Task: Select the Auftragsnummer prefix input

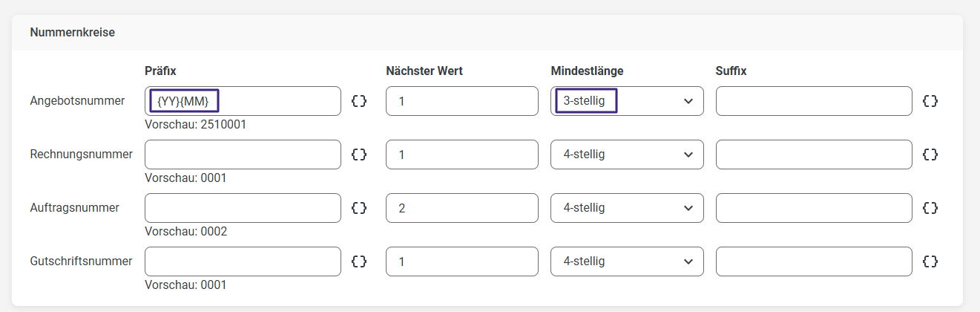Action: click(x=243, y=208)
